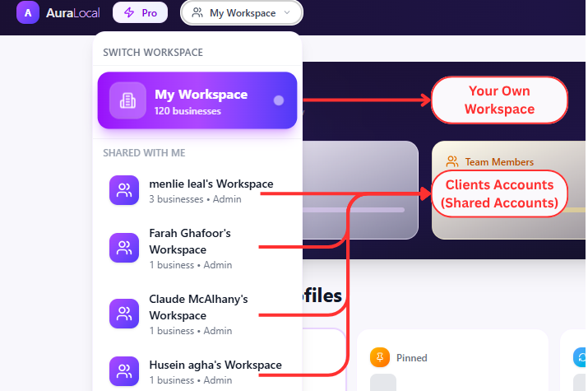Click the Pinned label
The image size is (588, 391).
(412, 358)
